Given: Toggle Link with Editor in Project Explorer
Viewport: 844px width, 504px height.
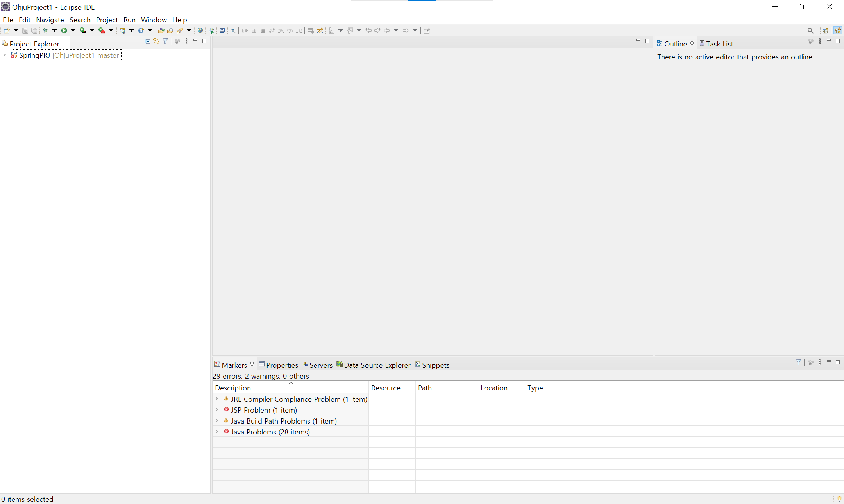Looking at the screenshot, I should pos(156,41).
